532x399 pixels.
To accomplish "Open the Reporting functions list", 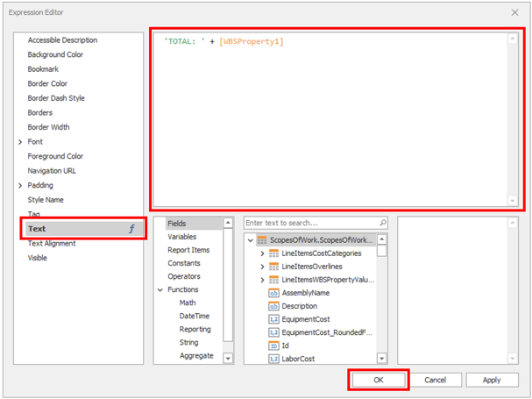I will (x=195, y=329).
